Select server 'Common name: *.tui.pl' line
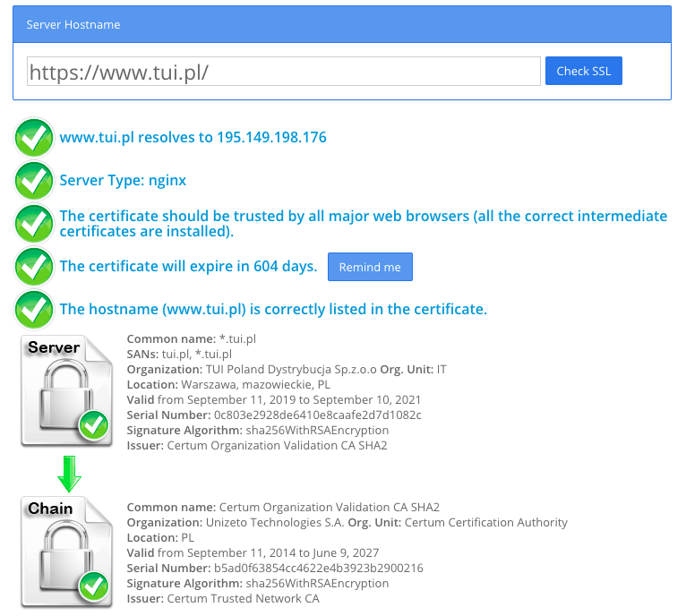 click(191, 339)
